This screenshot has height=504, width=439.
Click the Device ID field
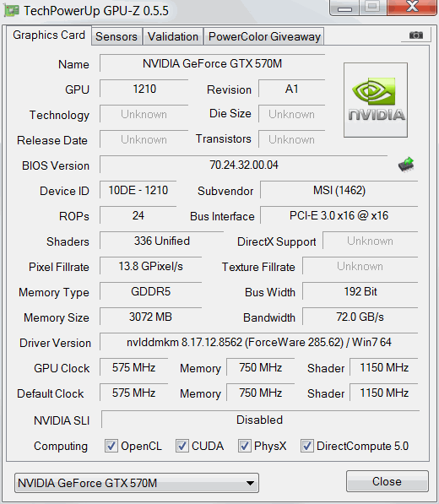[x=138, y=190]
